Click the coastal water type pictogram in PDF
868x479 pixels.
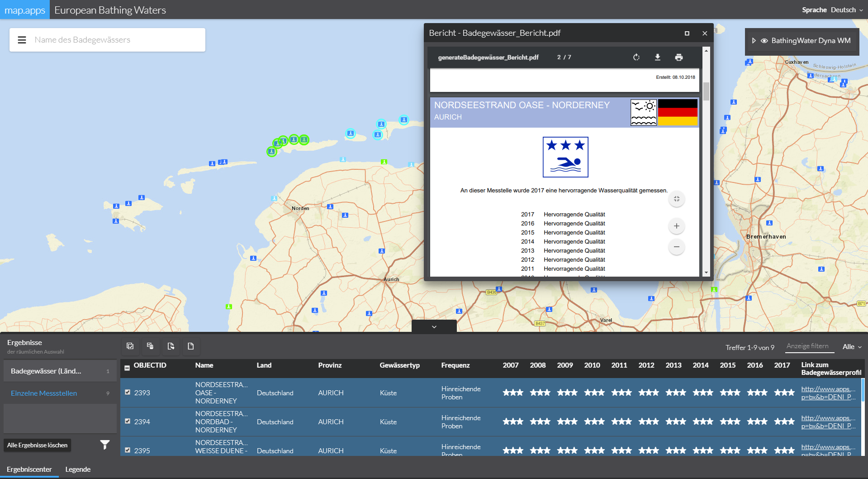(644, 112)
